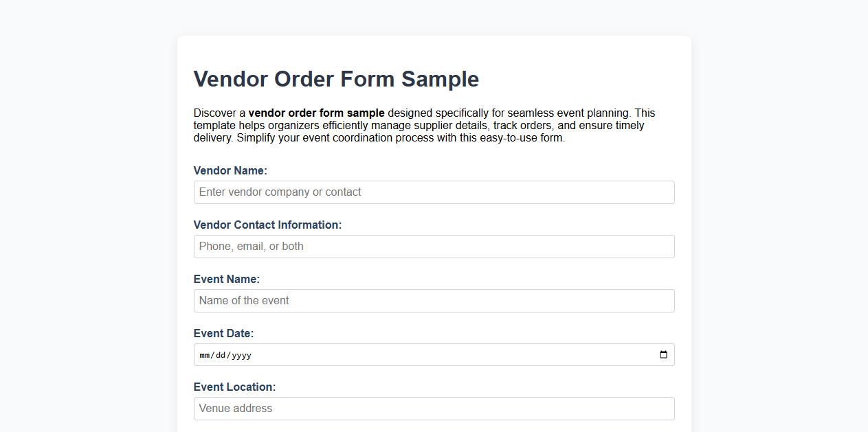Click the Event Name label
This screenshot has height=432, width=868.
(226, 279)
